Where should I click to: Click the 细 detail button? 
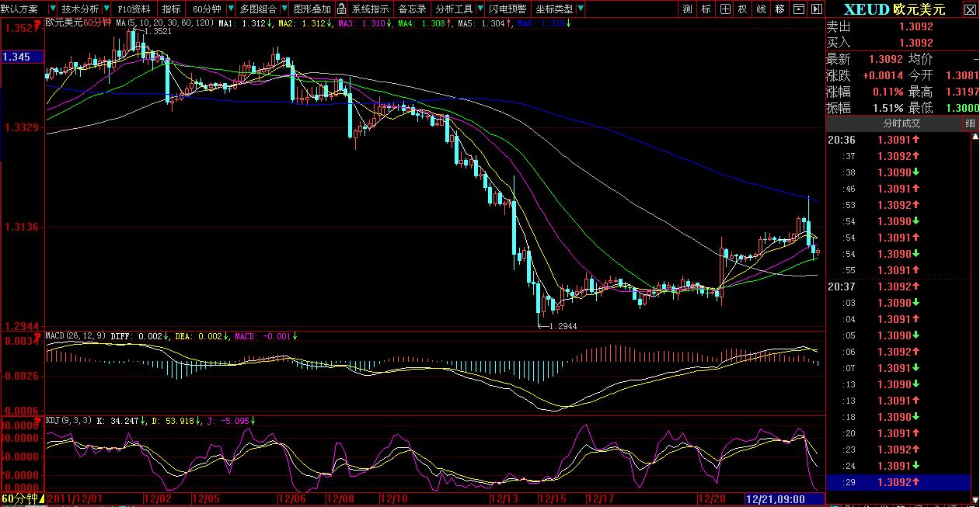[970, 123]
